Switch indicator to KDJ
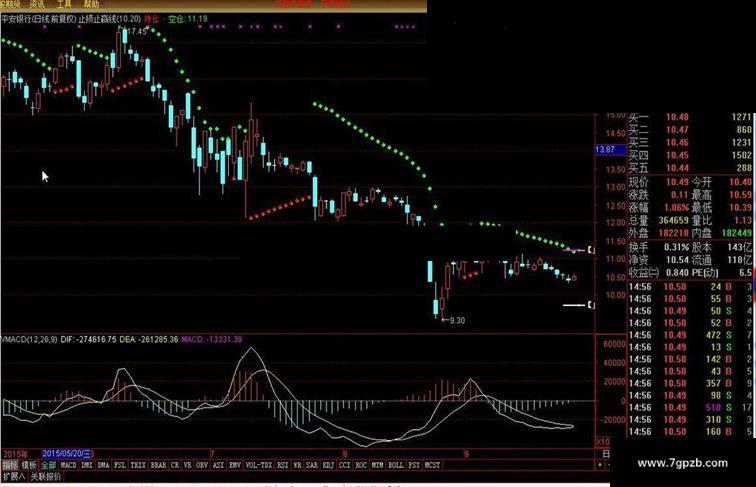 pos(328,465)
